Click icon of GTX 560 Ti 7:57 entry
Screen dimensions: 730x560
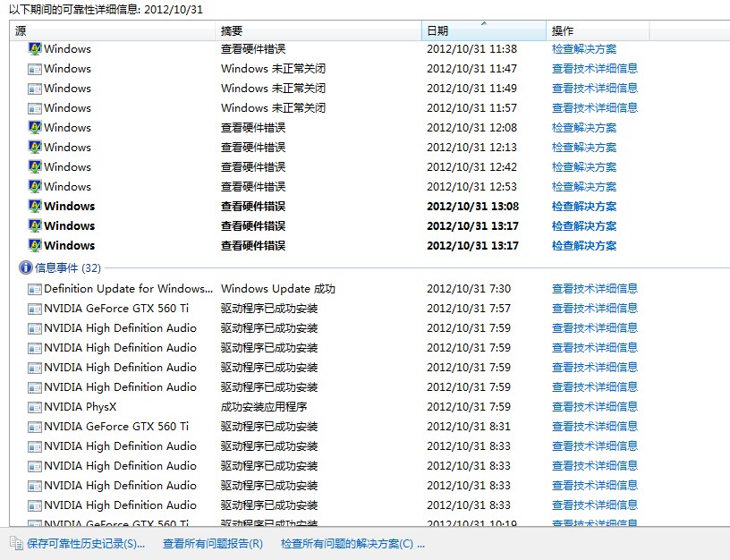35,310
